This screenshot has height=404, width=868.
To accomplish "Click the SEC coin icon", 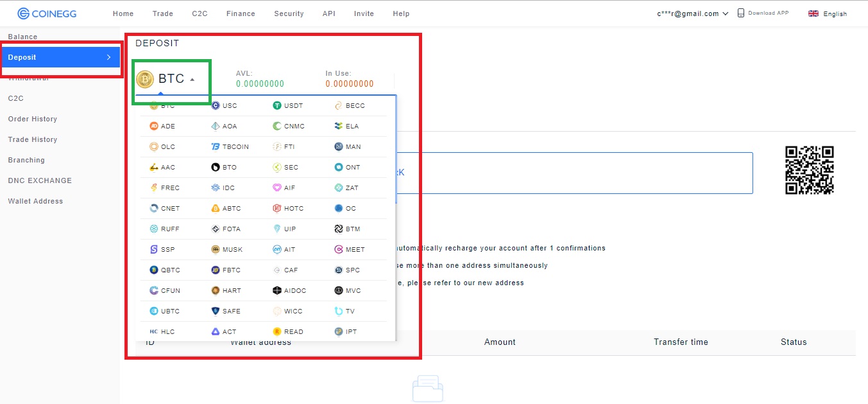I will [277, 167].
